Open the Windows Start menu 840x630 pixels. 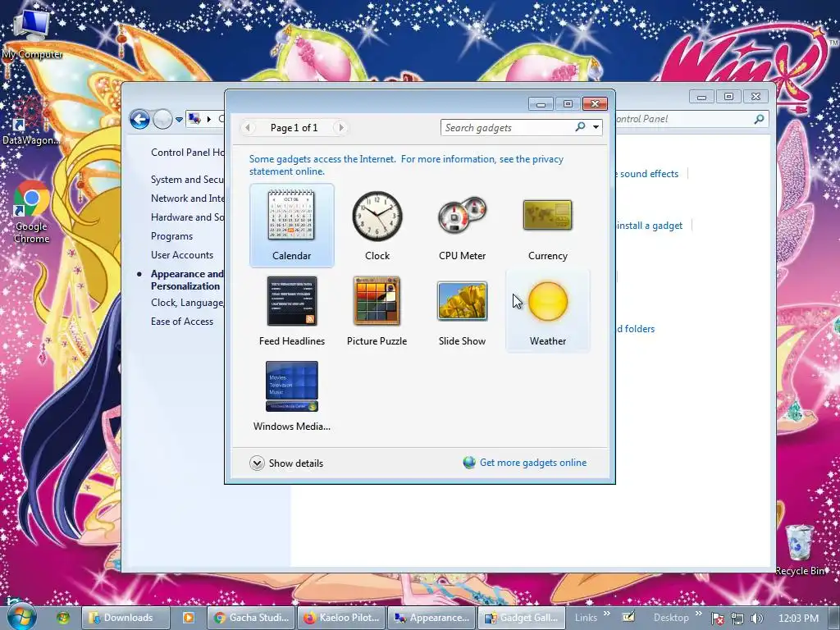coord(22,617)
